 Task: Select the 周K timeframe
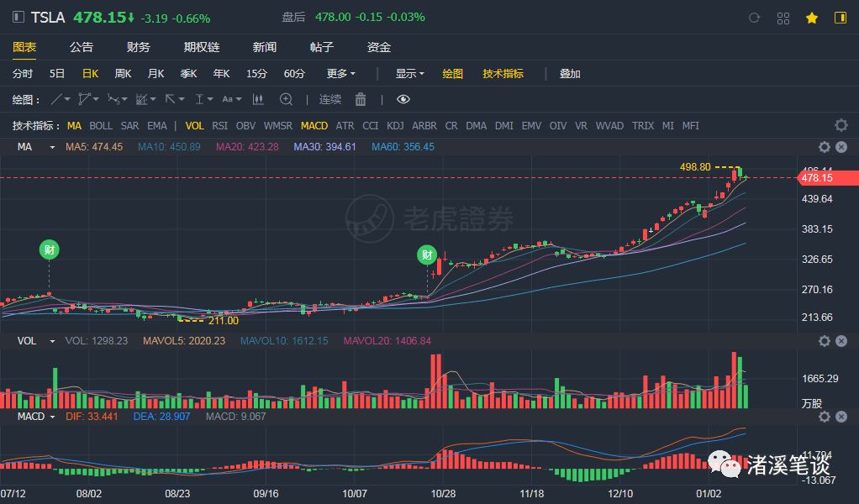(x=123, y=73)
